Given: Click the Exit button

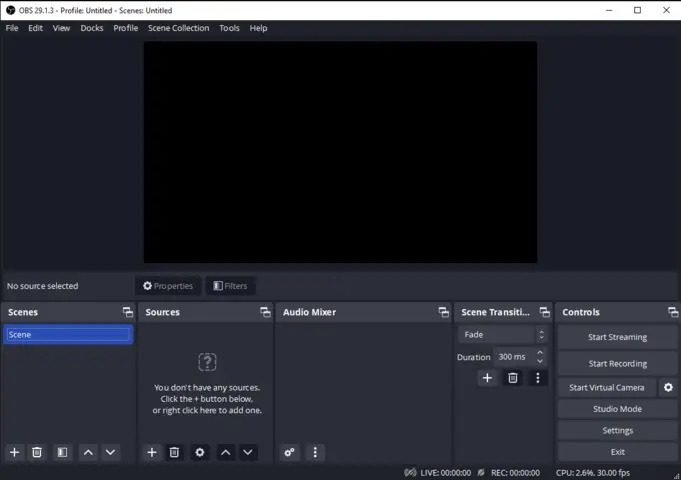Looking at the screenshot, I should click(x=617, y=452).
